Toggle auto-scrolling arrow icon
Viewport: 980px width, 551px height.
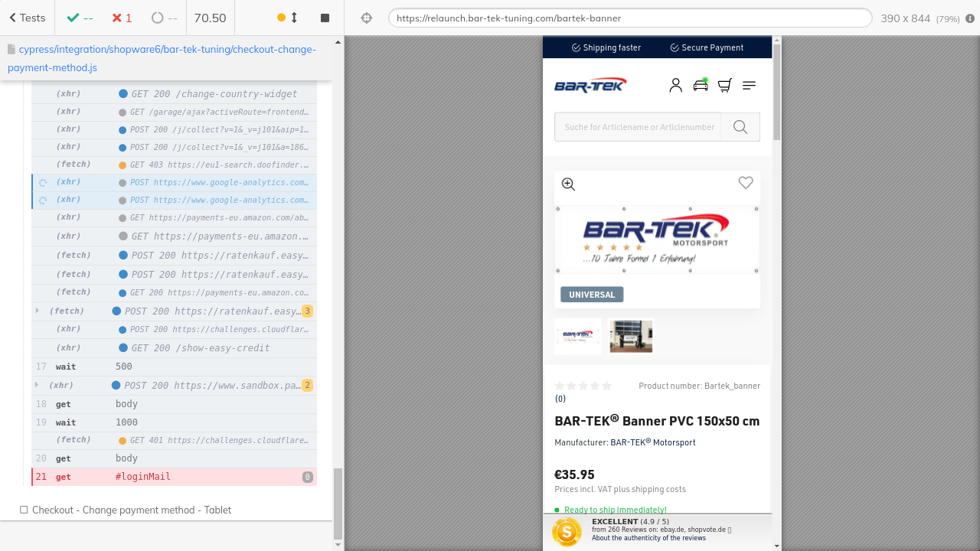pyautogui.click(x=294, y=18)
